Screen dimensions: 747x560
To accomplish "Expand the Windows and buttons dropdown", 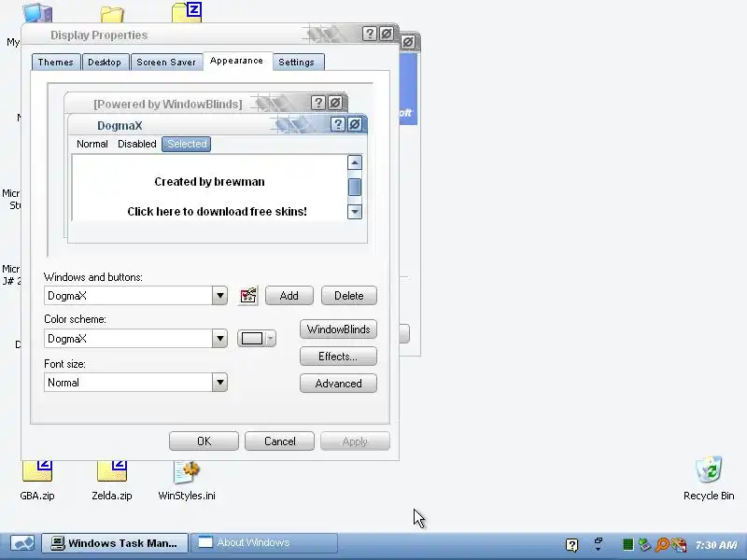I will tap(219, 296).
